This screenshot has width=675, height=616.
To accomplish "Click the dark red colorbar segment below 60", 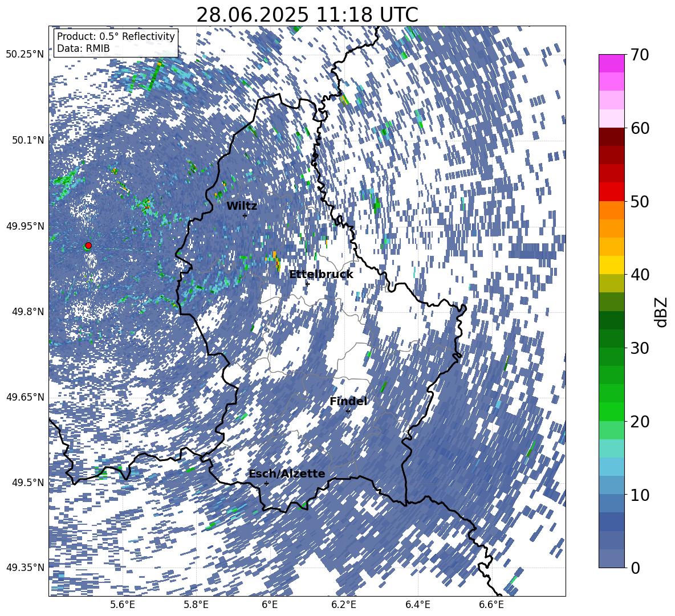I will pyautogui.click(x=611, y=137).
